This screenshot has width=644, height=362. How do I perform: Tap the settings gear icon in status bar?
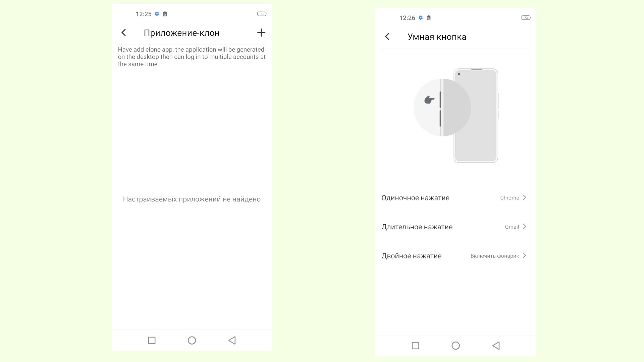pos(157,14)
